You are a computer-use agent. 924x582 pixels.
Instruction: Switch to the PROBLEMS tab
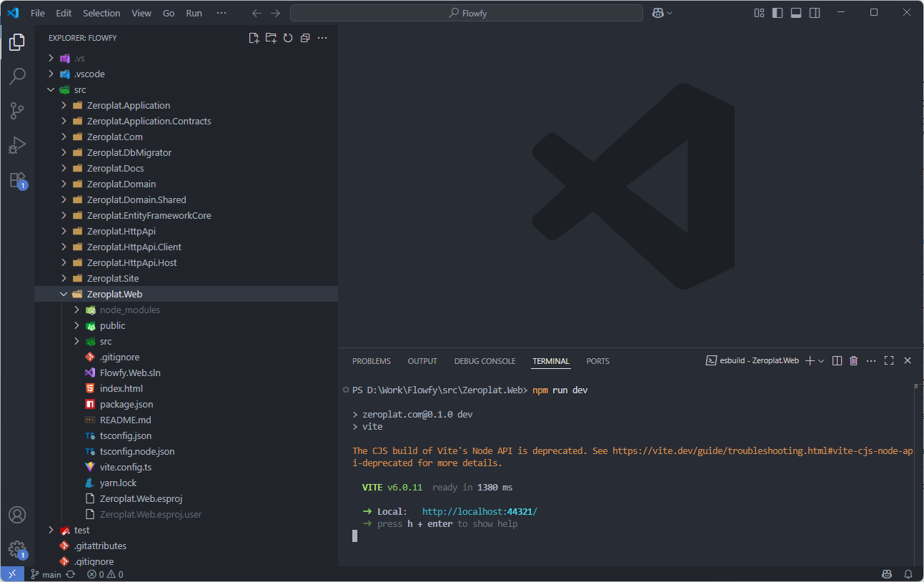point(371,361)
